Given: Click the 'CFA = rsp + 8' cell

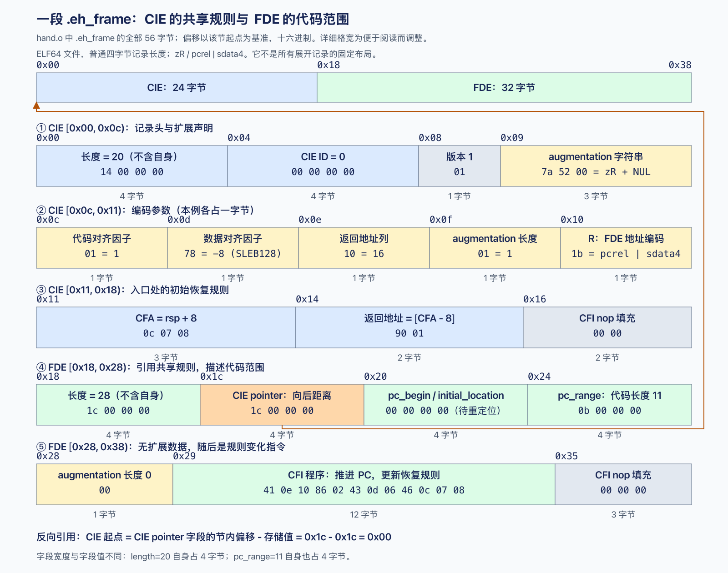Looking at the screenshot, I should point(166,327).
